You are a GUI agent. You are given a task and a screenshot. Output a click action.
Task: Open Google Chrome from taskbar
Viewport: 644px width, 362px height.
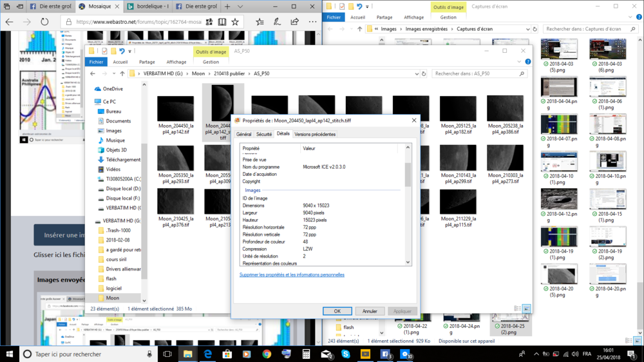[x=267, y=354]
